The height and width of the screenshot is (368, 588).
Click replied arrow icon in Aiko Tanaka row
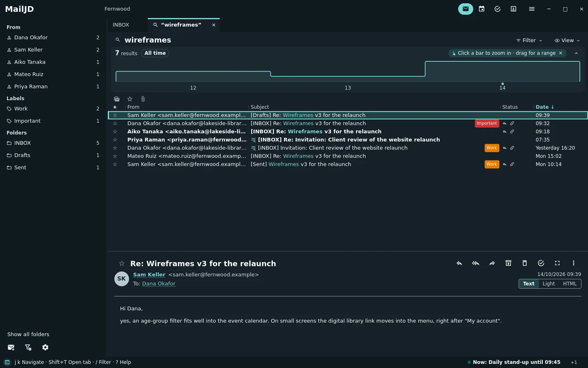505,132
